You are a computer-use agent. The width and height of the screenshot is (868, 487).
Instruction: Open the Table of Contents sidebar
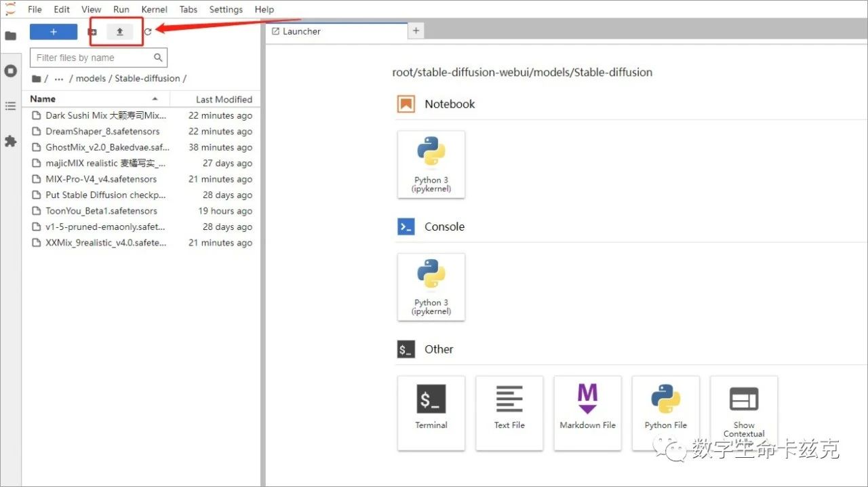pyautogui.click(x=11, y=106)
